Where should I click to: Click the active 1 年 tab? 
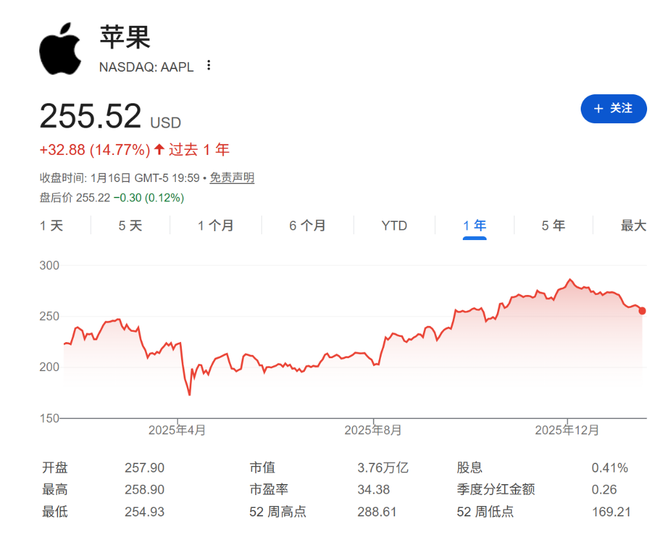[474, 226]
